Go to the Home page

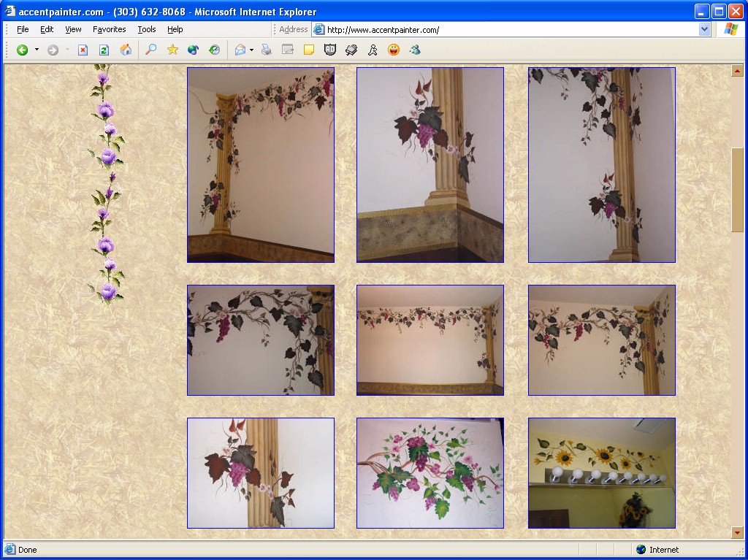(126, 50)
